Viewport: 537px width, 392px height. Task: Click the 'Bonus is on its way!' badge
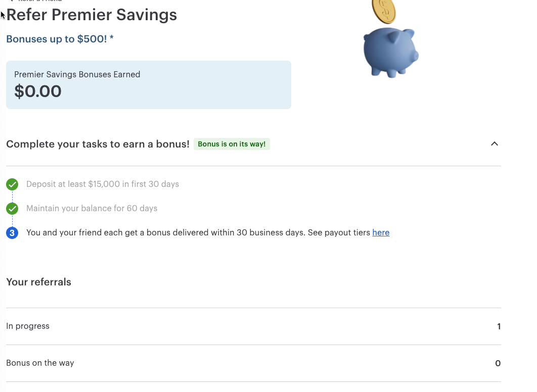pyautogui.click(x=232, y=144)
